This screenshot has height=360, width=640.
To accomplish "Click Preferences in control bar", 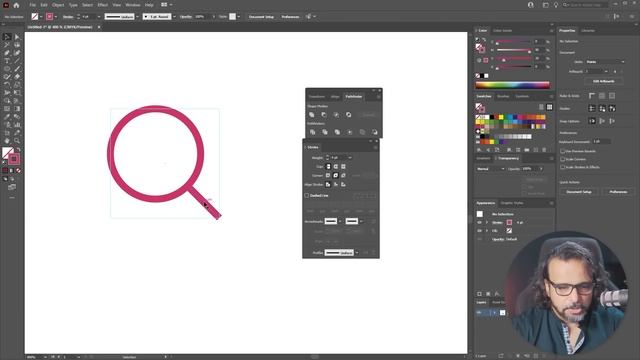I will pos(290,17).
